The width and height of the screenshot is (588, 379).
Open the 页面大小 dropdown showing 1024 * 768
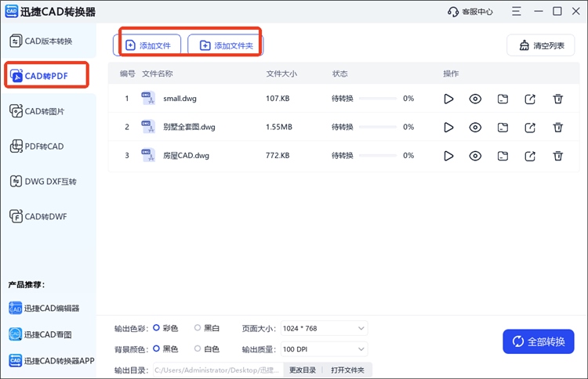coord(324,328)
